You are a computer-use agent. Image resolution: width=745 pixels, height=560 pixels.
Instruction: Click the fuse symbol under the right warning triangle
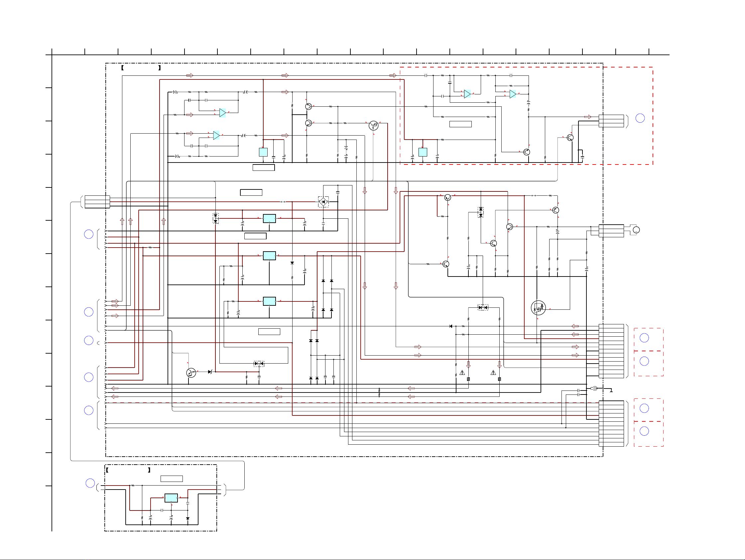(x=499, y=379)
